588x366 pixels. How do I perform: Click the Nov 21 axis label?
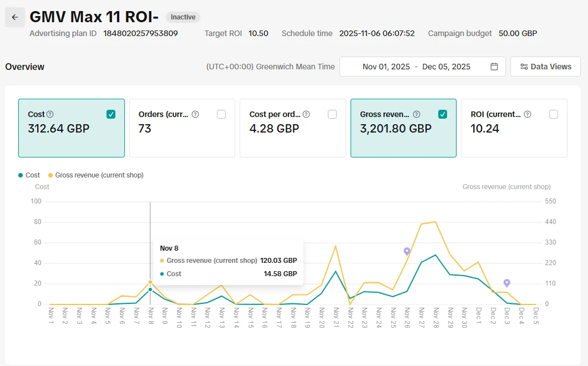click(336, 318)
